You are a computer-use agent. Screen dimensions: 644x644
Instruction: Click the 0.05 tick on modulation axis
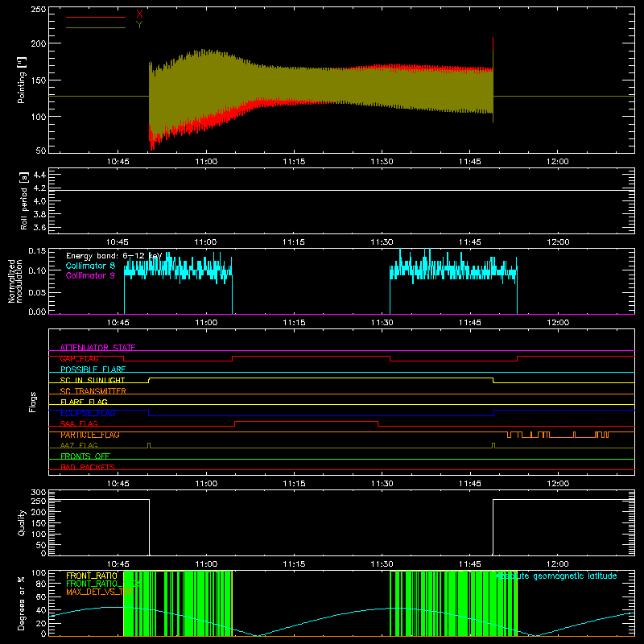pos(37,292)
